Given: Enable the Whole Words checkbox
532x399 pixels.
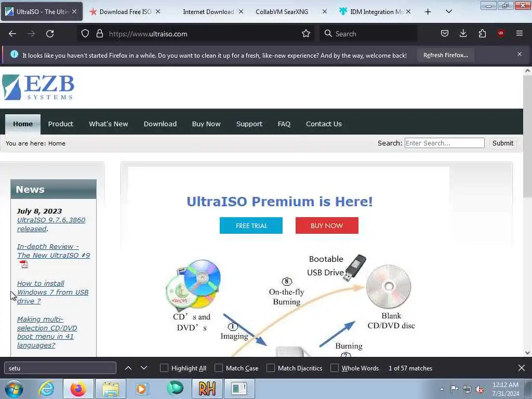Looking at the screenshot, I should click(334, 368).
